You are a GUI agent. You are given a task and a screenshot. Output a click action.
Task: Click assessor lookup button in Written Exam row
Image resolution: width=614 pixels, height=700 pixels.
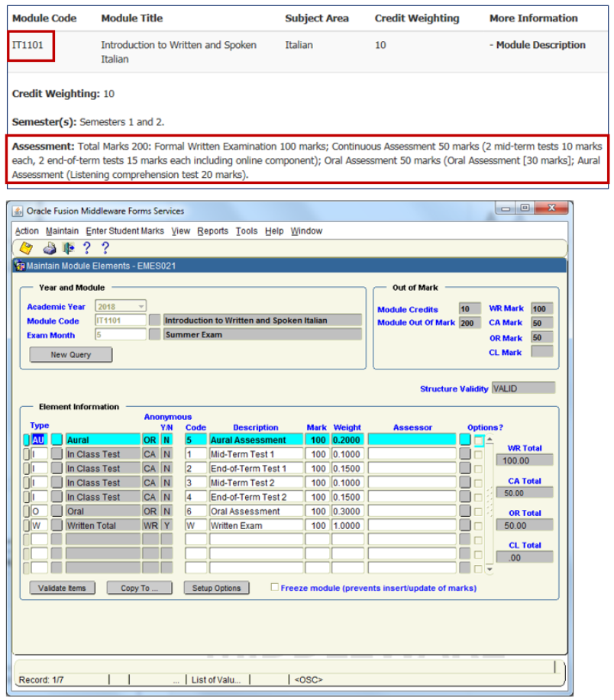pyautogui.click(x=464, y=526)
